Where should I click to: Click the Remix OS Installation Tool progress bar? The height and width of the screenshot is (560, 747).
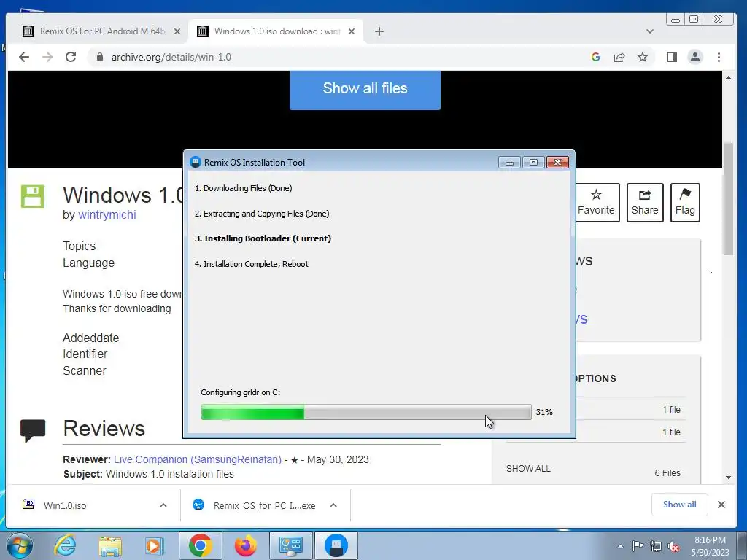[366, 412]
